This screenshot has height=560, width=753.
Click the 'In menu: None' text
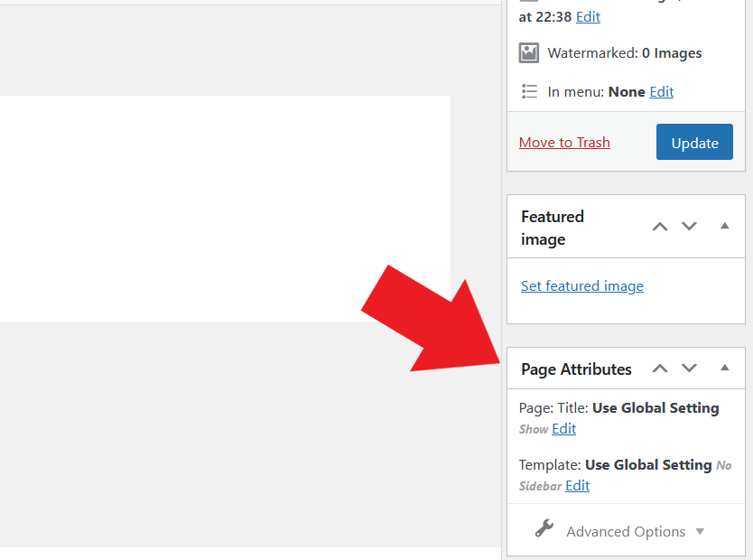click(596, 92)
